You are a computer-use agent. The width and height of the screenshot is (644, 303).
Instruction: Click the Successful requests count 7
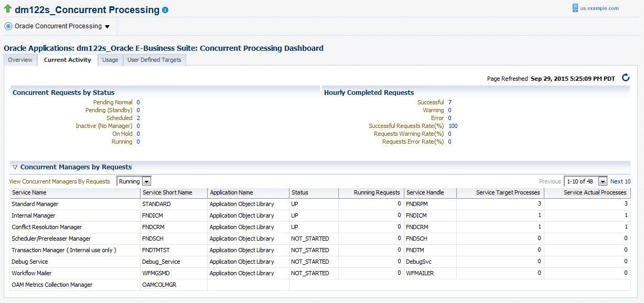pos(450,102)
